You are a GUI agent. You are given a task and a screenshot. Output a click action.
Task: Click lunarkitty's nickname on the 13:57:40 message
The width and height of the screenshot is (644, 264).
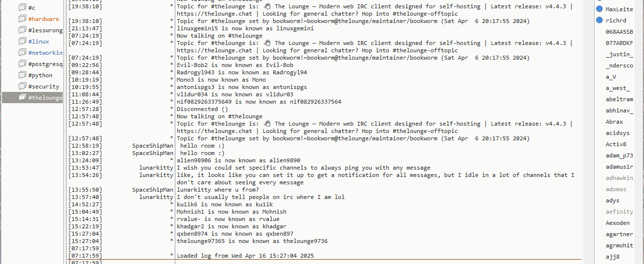click(156, 197)
